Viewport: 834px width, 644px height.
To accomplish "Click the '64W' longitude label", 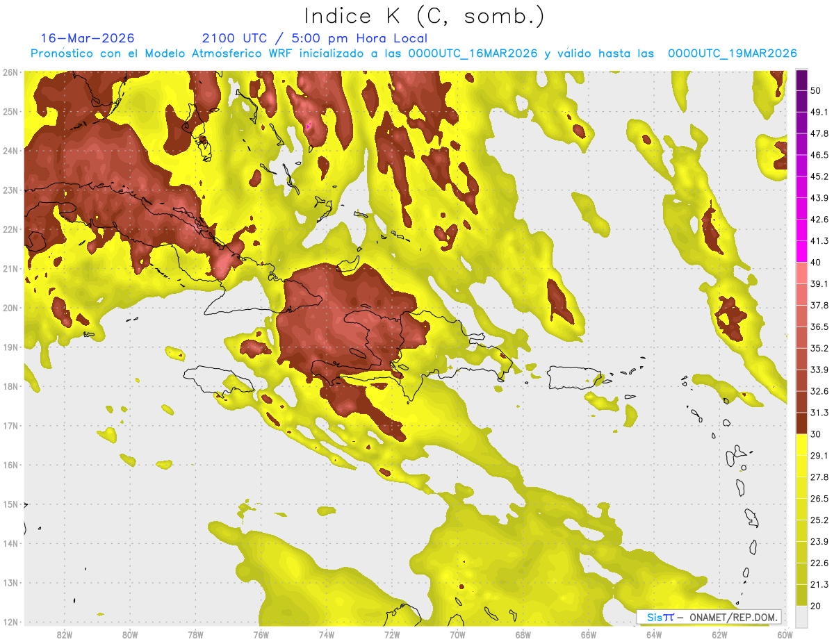I will pos(654,634).
